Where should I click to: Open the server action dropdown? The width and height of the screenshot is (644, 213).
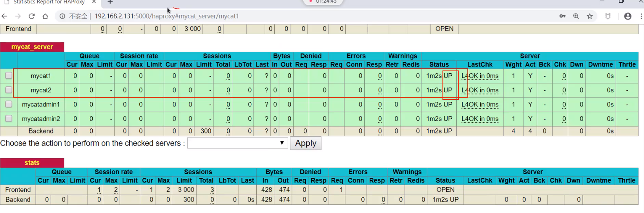tap(237, 143)
